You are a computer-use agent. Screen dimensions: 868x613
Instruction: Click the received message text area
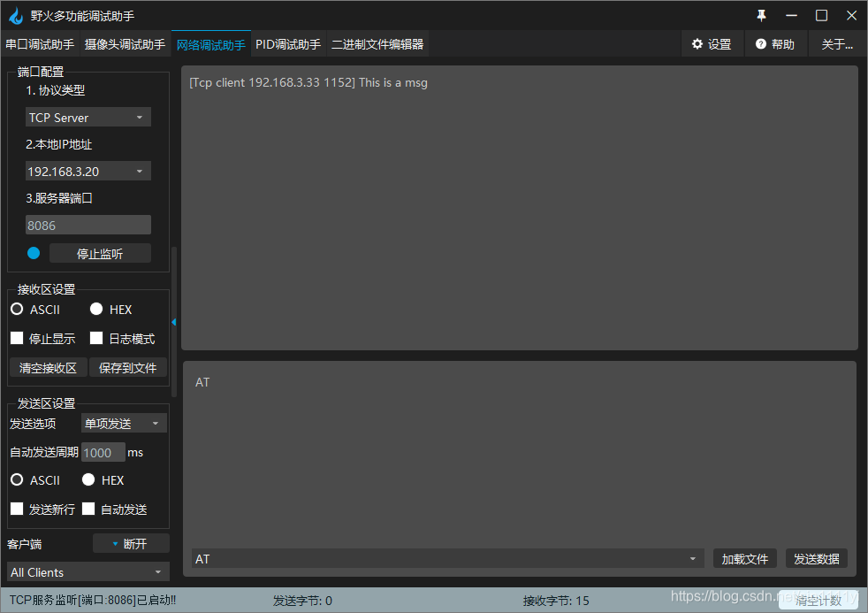(x=519, y=208)
